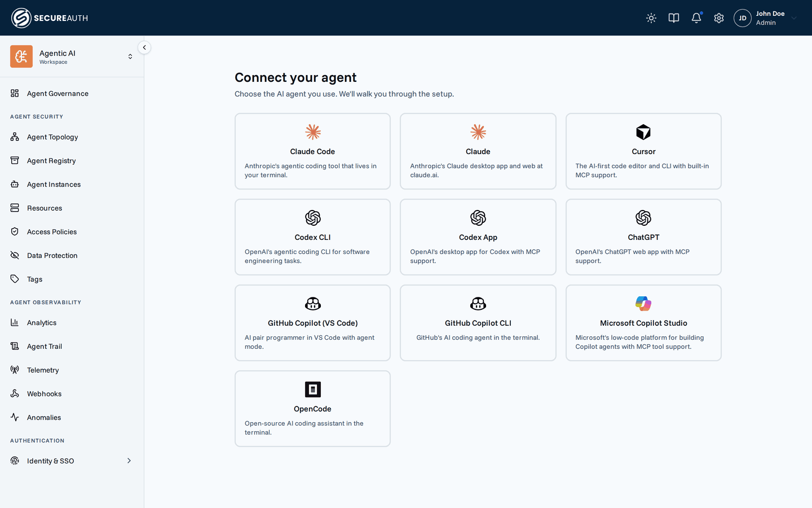Click the Identity & SSO fingerprint icon
This screenshot has width=812, height=508.
tap(15, 461)
